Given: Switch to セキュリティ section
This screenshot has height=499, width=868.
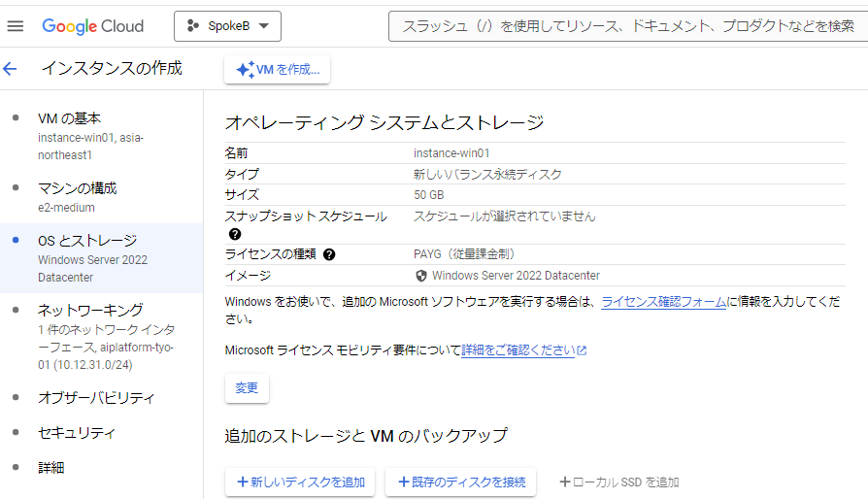Looking at the screenshot, I should tap(77, 433).
